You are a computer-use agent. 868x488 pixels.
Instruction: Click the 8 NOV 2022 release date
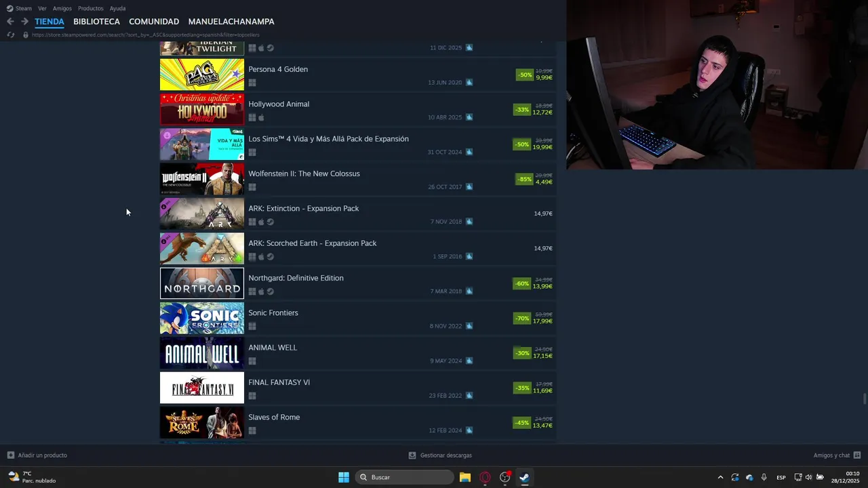click(446, 326)
